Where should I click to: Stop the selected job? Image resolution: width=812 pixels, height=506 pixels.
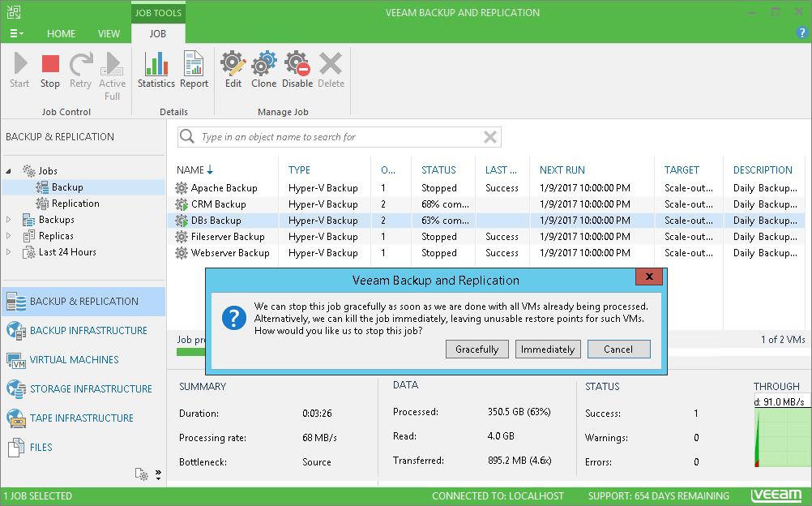[50, 71]
